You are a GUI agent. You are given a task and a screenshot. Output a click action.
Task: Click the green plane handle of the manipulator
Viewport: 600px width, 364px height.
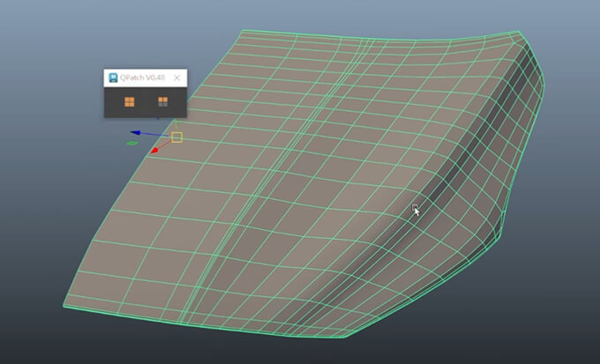[132, 144]
